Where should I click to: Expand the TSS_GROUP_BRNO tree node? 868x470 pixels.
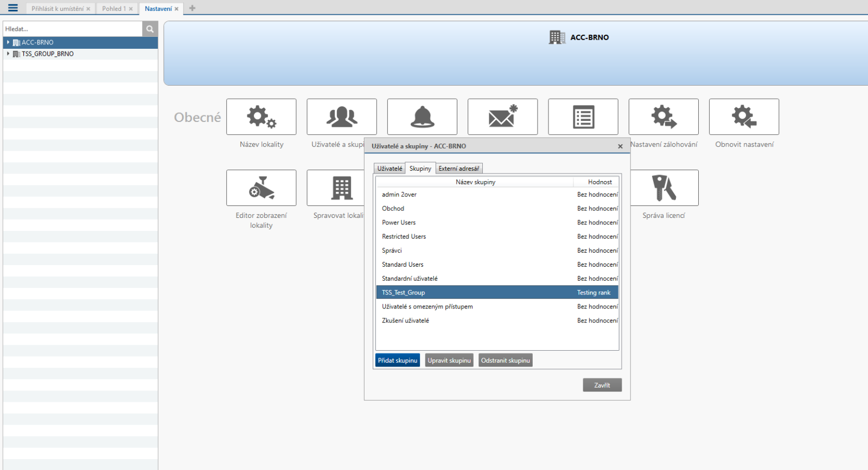pyautogui.click(x=8, y=54)
